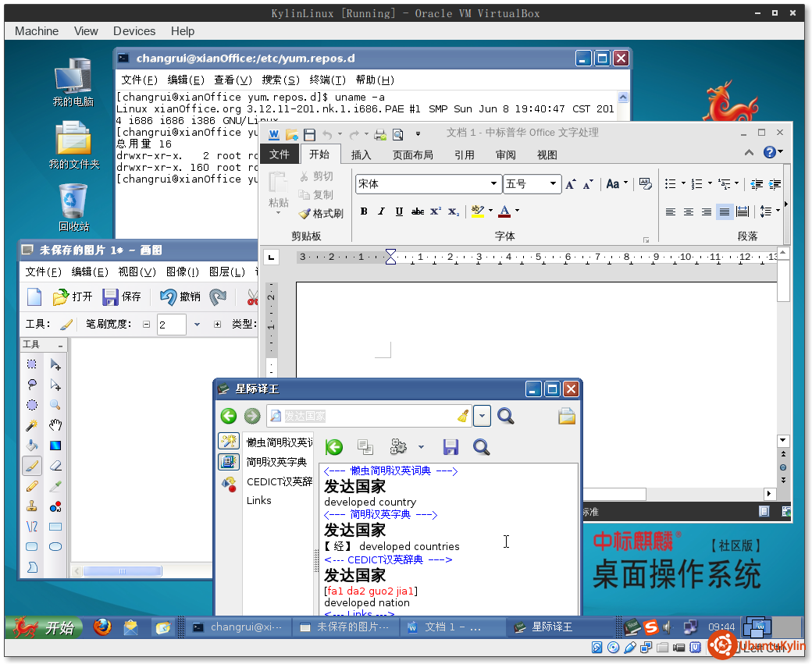The height and width of the screenshot is (664, 812).
Task: Select the pencil tool in paint toolbox
Action: pos(32,486)
